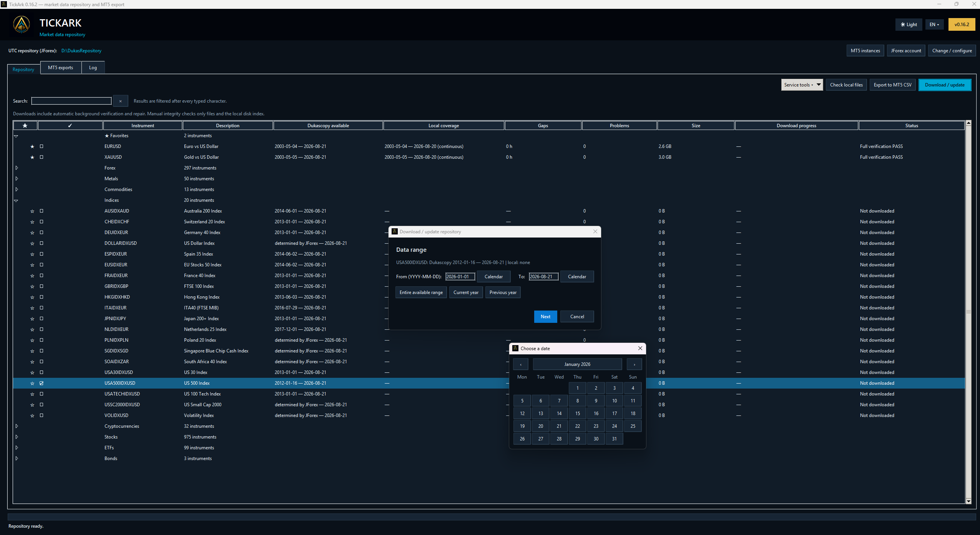The width and height of the screenshot is (980, 535).
Task: Expand the Cryptocurrencies group
Action: 17,426
